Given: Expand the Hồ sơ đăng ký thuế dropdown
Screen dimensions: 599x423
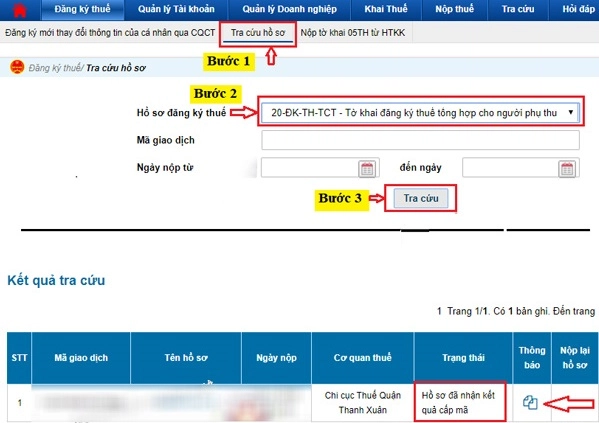Looking at the screenshot, I should (420, 113).
